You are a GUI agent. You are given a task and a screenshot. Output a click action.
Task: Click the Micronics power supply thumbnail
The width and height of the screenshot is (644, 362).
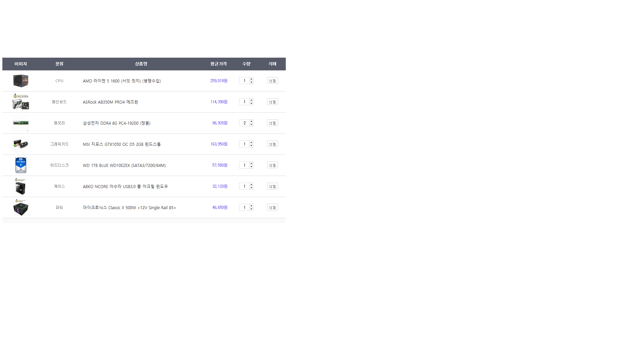[21, 207]
